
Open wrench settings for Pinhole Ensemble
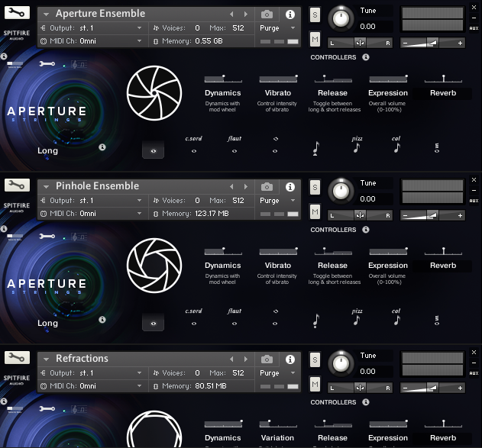17,185
